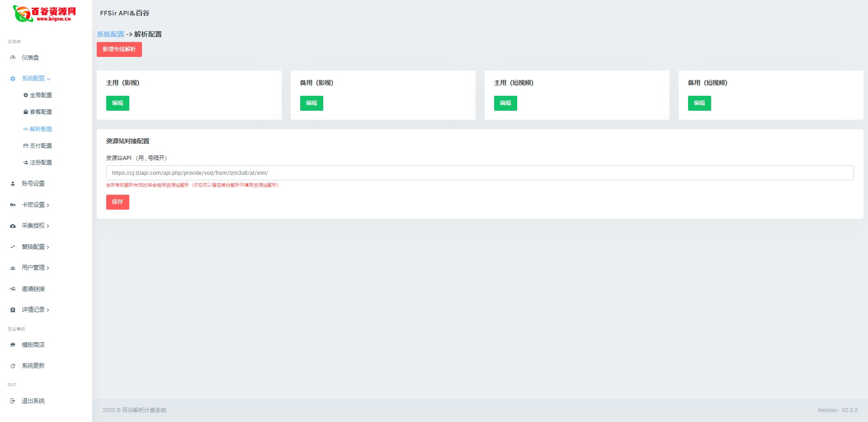Expand the 替换配置 submenu
Screen dimensions: 868x422
tap(35, 247)
